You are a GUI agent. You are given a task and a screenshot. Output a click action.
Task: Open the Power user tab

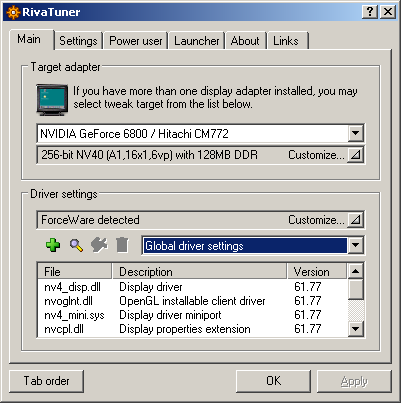(136, 41)
